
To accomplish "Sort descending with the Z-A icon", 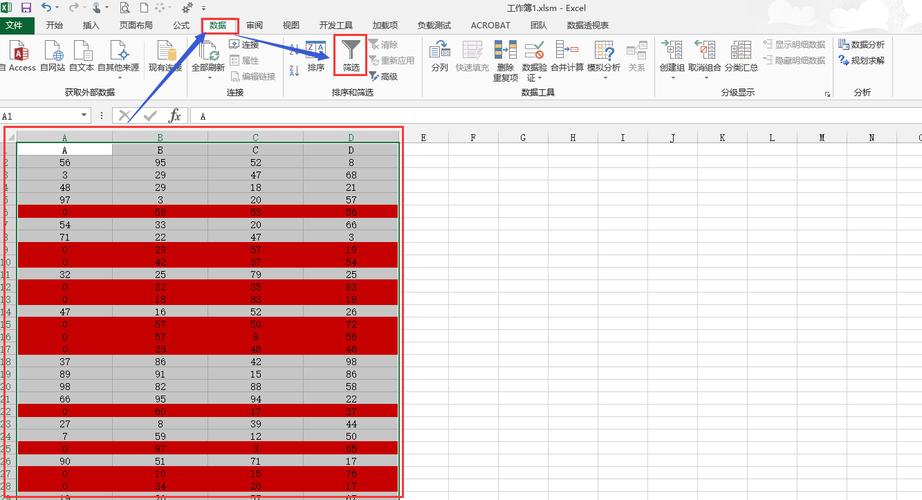I will [295, 70].
